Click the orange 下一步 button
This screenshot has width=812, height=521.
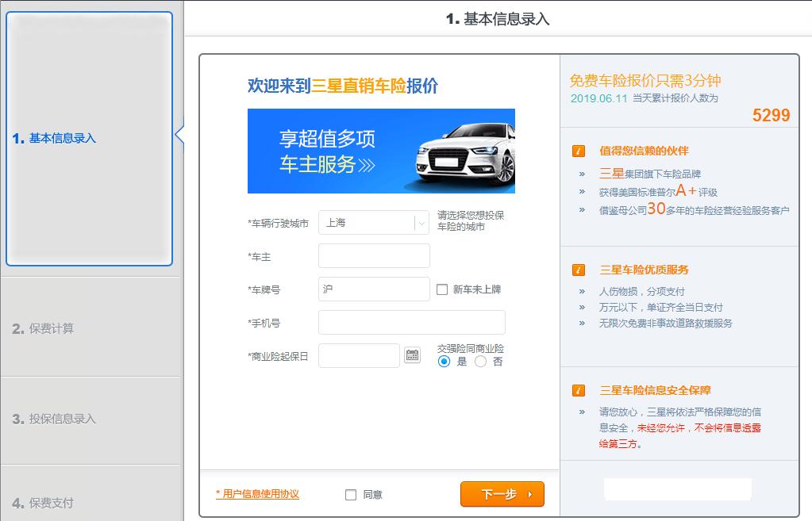pos(502,494)
